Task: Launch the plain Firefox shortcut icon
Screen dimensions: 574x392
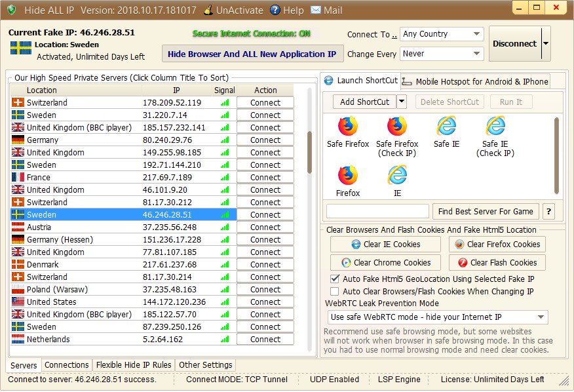Action: pos(347,176)
